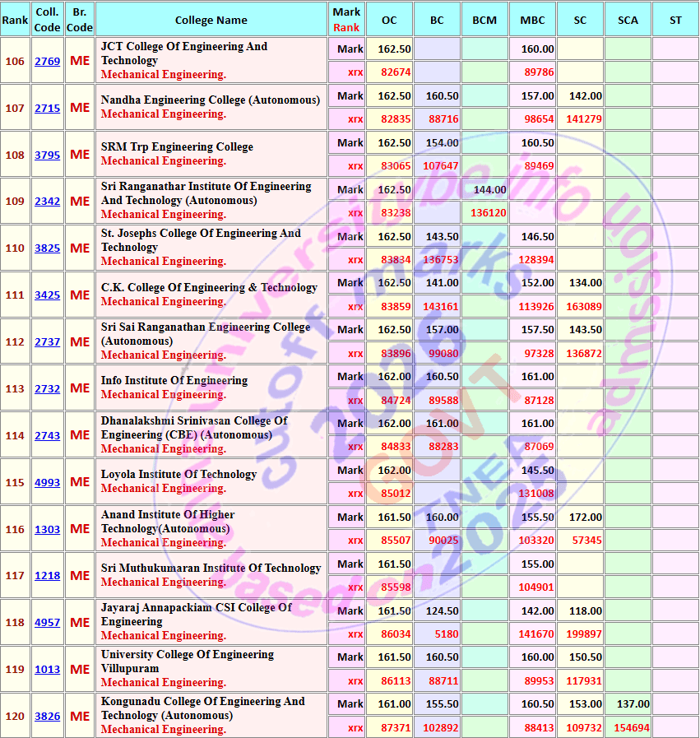Image resolution: width=700 pixels, height=738 pixels.
Task: Click MBC rank value 128394
Action: pyautogui.click(x=536, y=260)
